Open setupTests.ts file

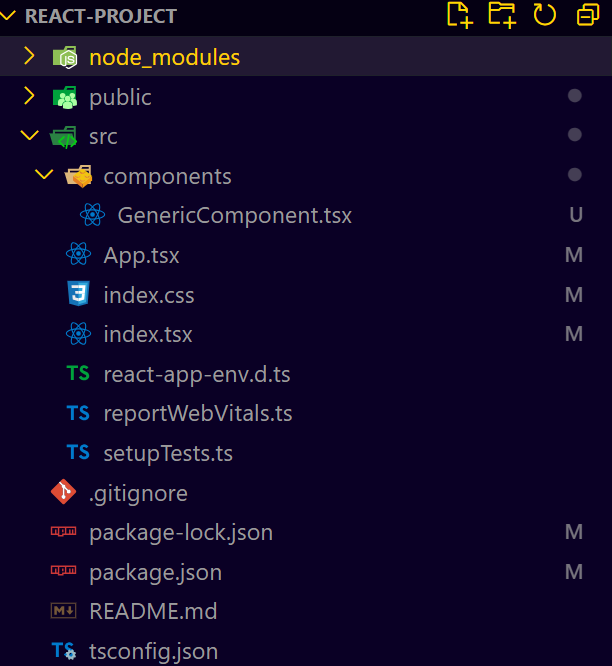[168, 454]
